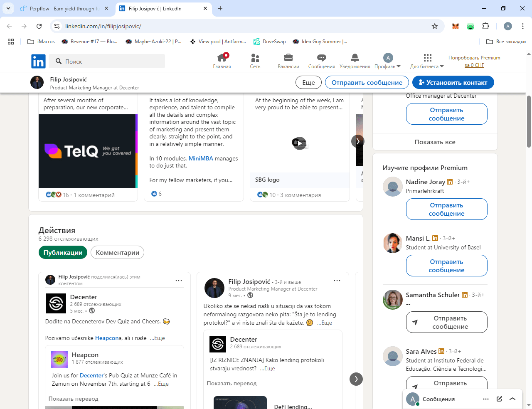Screen dimensions: 532x409
Task: Open the Chrome apps grid icon
Action: (11, 42)
